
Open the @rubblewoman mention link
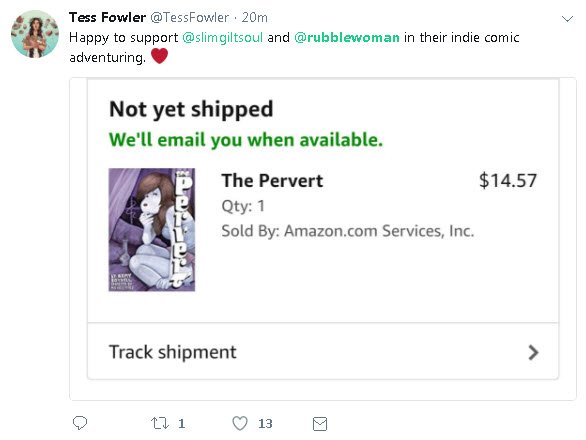pos(347,37)
